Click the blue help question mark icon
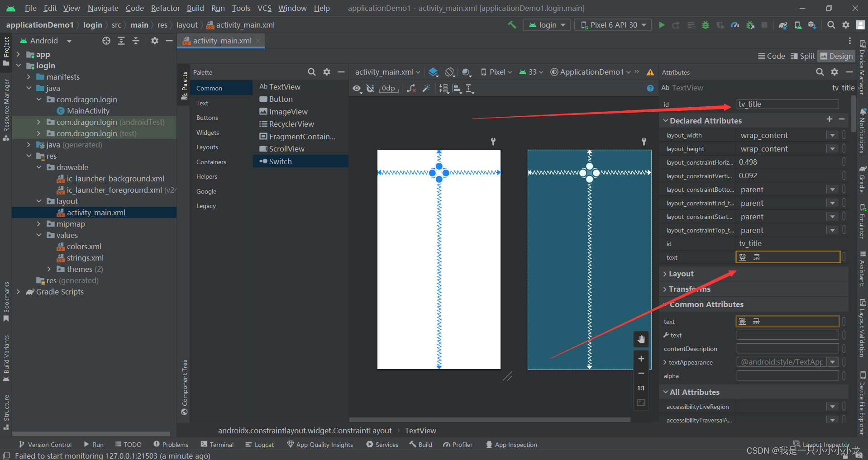This screenshot has height=460, width=868. click(x=650, y=88)
